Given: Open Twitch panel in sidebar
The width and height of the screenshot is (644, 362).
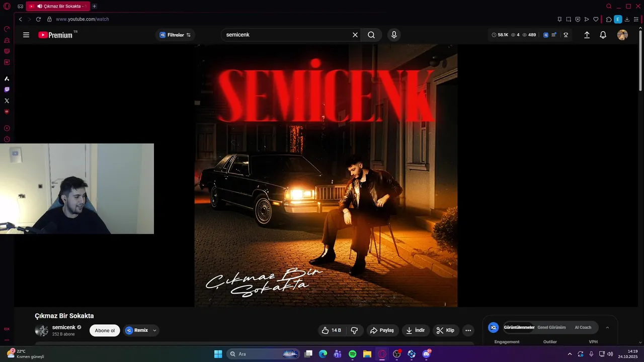Looking at the screenshot, I should (x=7, y=89).
